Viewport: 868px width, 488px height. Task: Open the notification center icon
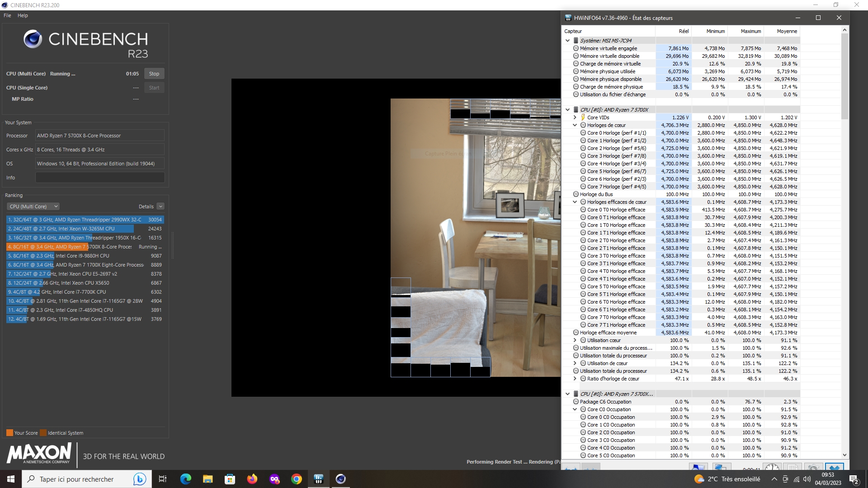tap(854, 479)
